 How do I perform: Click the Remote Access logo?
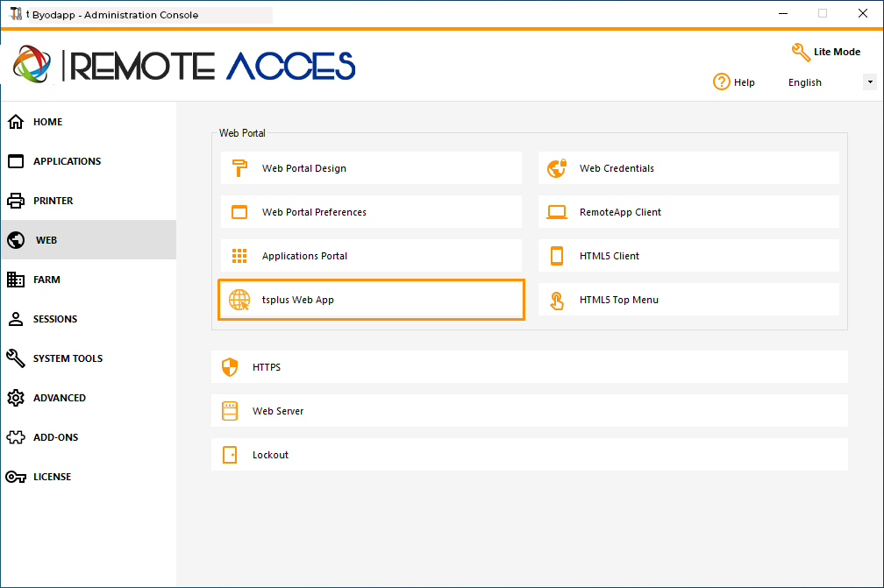tap(184, 66)
